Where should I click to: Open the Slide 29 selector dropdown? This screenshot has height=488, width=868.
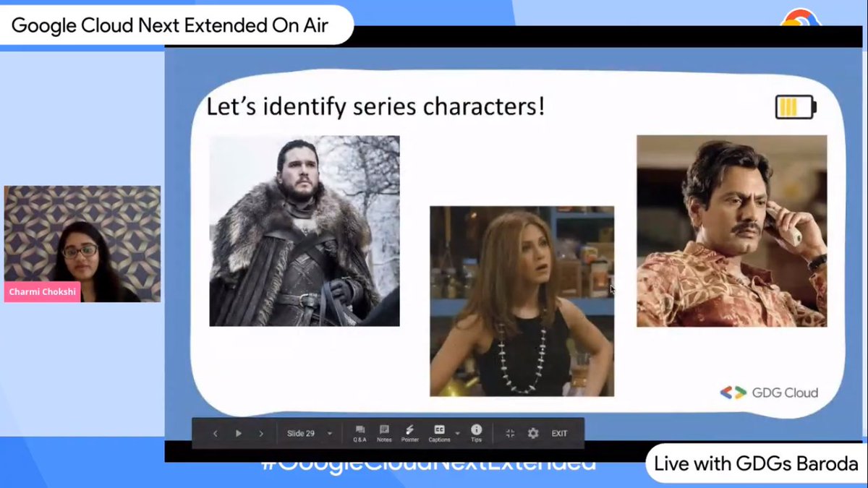click(310, 434)
